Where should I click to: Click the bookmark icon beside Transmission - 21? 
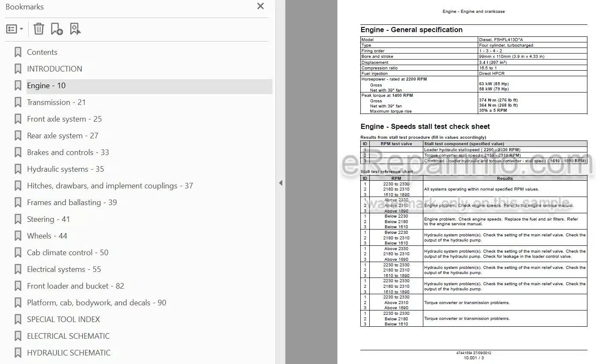click(18, 102)
